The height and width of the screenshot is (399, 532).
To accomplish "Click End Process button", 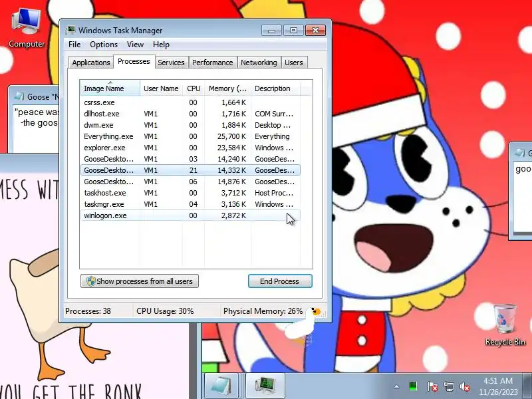I will [280, 281].
